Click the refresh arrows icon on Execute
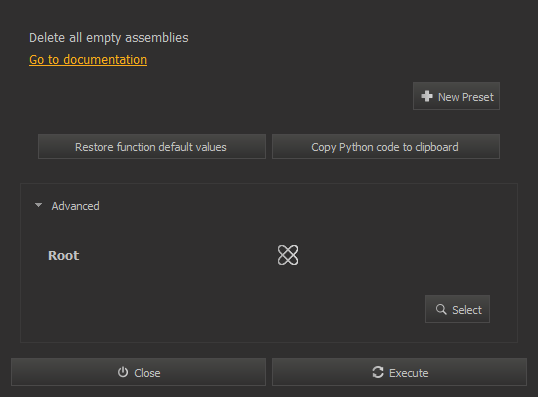 click(378, 372)
